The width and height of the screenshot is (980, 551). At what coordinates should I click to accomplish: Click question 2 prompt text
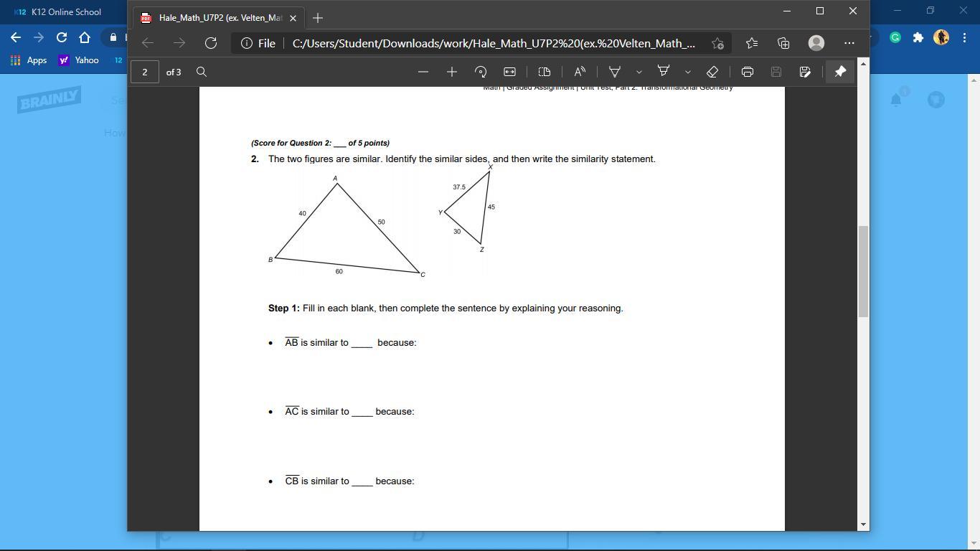click(x=462, y=159)
